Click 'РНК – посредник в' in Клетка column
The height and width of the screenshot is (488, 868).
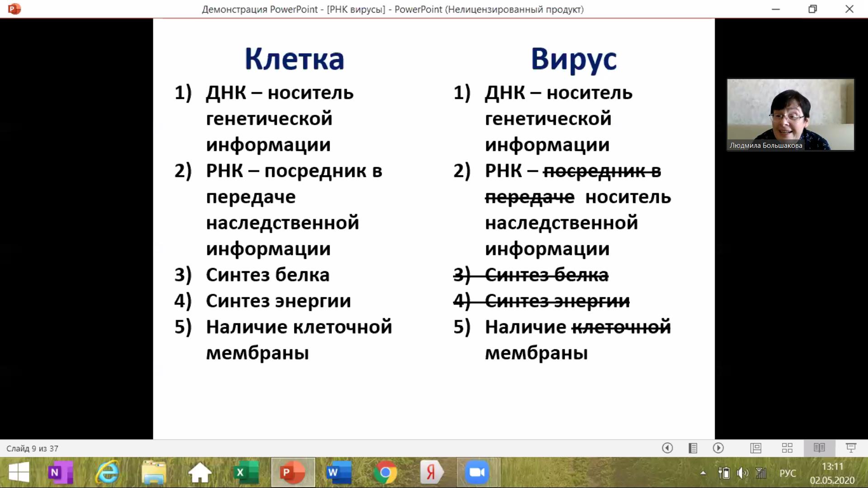pyautogui.click(x=294, y=171)
